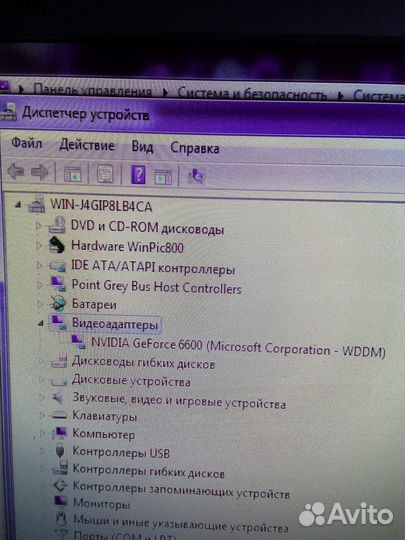Click the purple Help question mark icon
The width and height of the screenshot is (405, 540).
(138, 175)
